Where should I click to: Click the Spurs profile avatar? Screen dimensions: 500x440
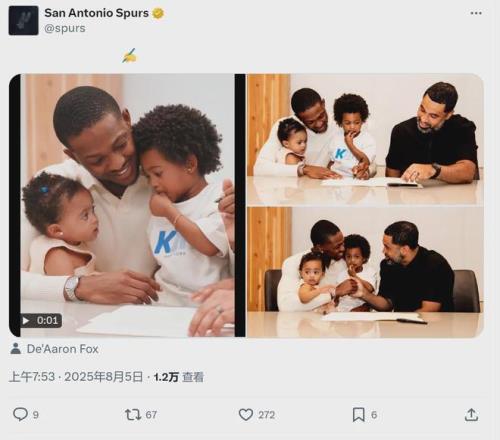click(23, 20)
